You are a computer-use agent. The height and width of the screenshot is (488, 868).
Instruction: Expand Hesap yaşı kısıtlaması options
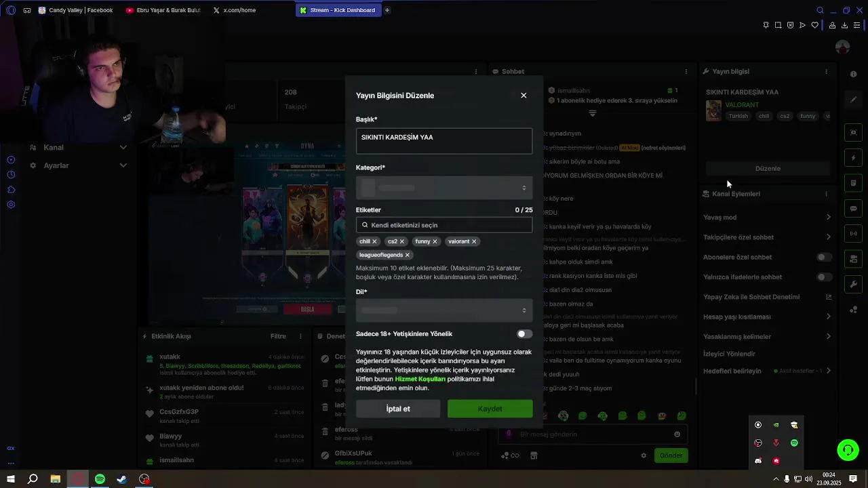(x=828, y=317)
